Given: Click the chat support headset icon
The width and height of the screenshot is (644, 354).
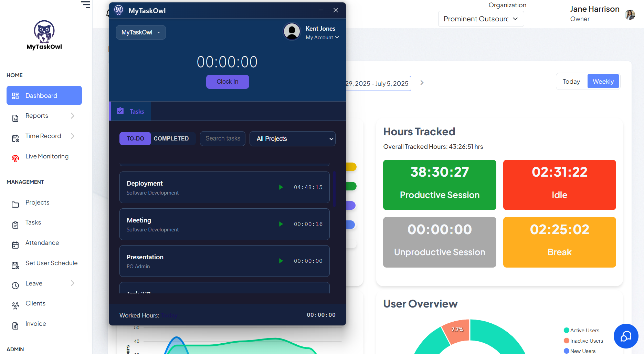Looking at the screenshot, I should click(626, 336).
